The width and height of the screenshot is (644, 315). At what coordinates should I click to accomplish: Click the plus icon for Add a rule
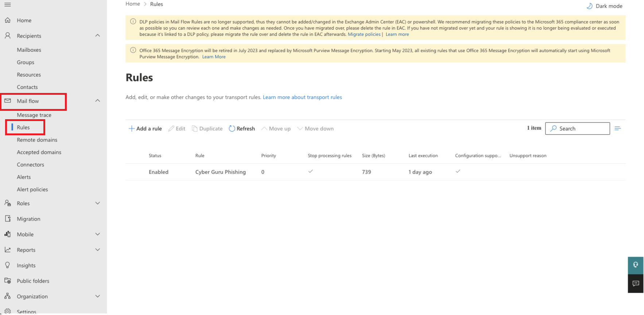(x=132, y=129)
